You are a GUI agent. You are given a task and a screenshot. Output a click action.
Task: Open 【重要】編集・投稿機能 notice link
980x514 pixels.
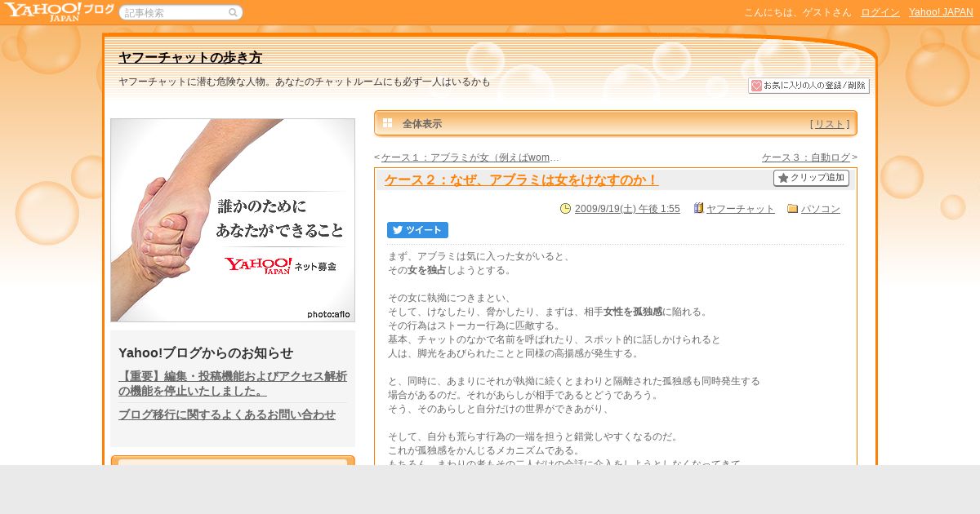[x=233, y=383]
